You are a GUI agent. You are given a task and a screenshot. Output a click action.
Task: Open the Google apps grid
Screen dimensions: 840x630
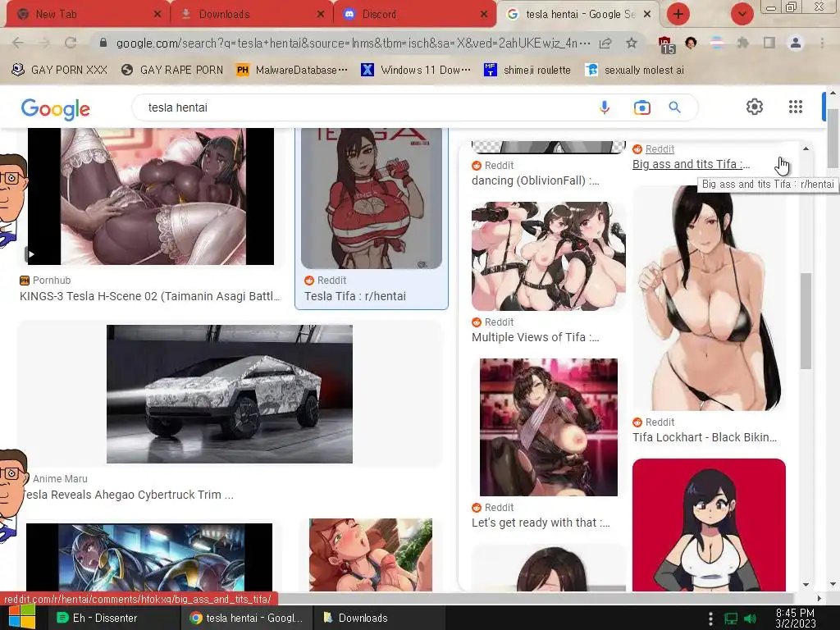click(796, 107)
